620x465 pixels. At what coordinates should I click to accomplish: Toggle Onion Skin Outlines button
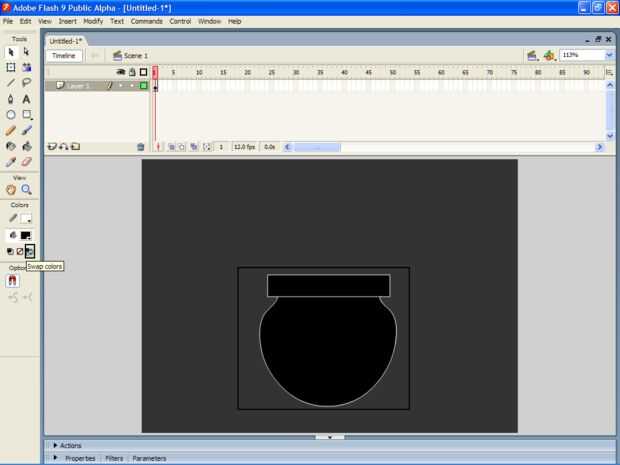181,147
